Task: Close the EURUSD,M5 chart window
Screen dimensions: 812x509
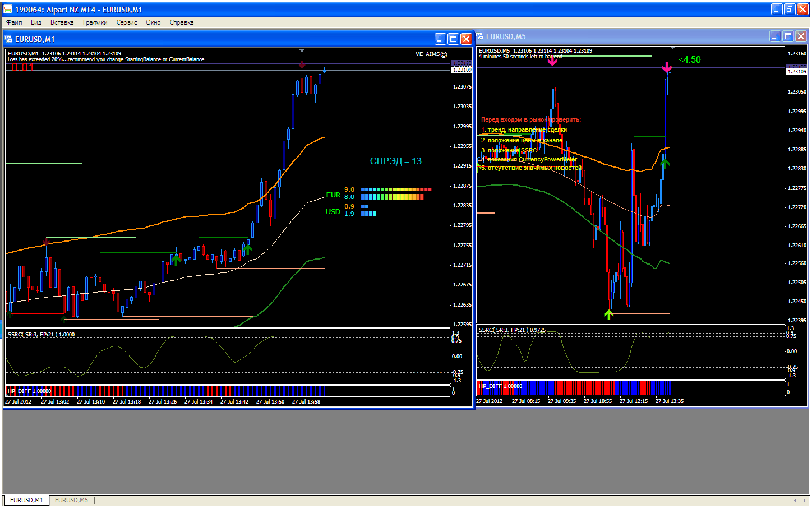Action: coord(801,36)
